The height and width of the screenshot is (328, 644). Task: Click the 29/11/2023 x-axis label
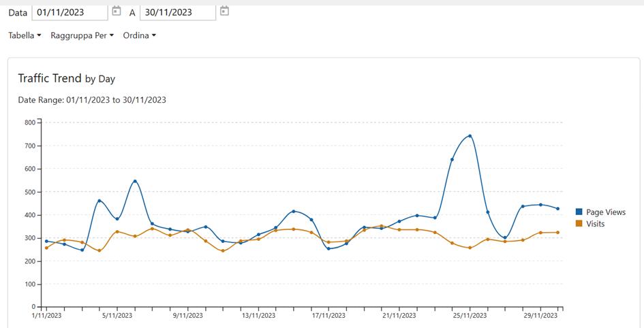pos(540,316)
